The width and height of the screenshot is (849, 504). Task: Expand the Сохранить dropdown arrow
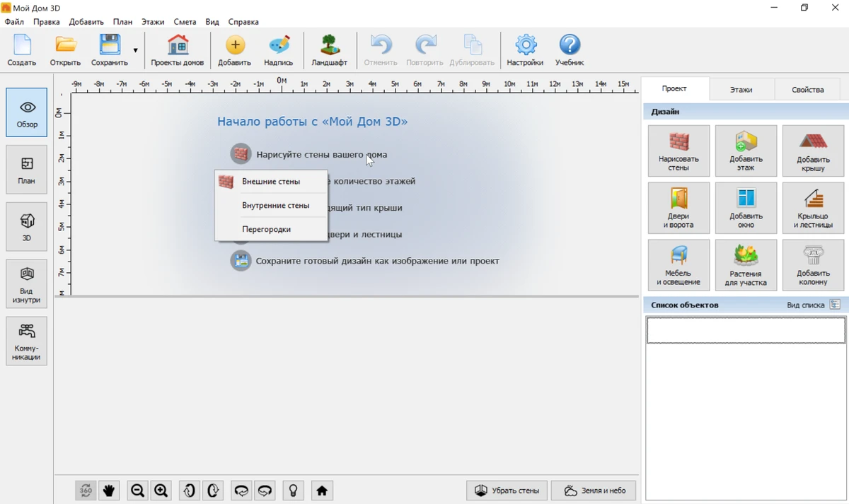[135, 50]
